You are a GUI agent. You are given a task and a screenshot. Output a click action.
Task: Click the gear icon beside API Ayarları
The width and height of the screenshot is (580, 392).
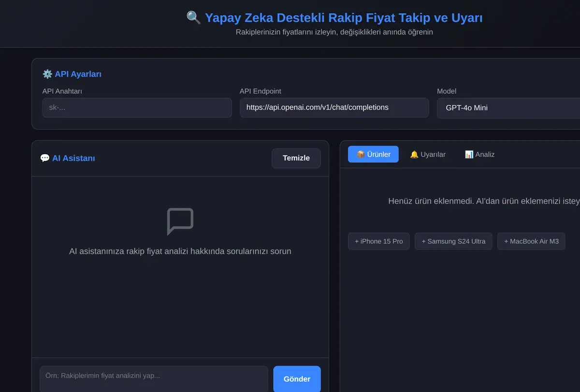(x=47, y=74)
